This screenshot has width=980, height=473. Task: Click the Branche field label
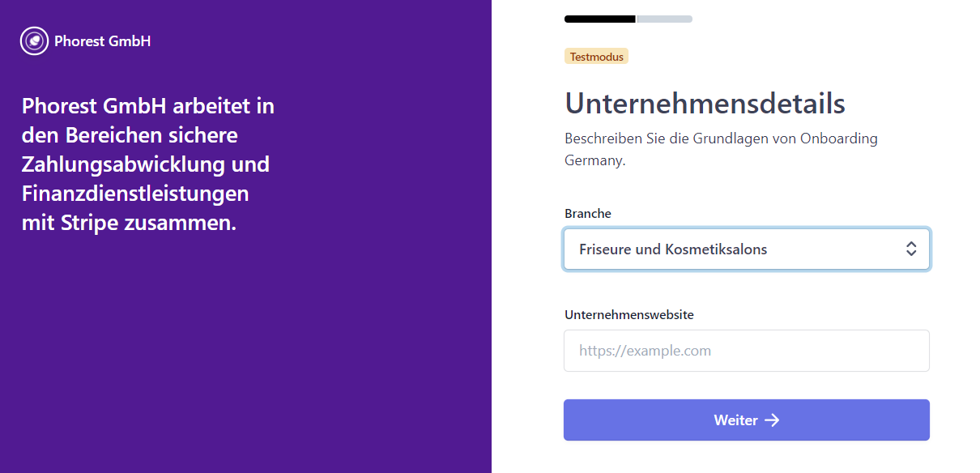click(588, 214)
